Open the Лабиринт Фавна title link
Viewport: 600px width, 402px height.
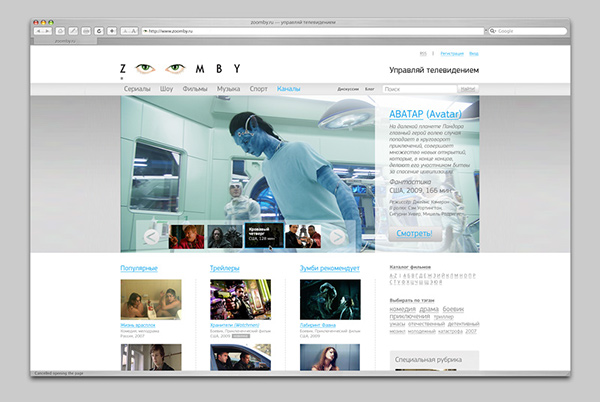tap(318, 325)
